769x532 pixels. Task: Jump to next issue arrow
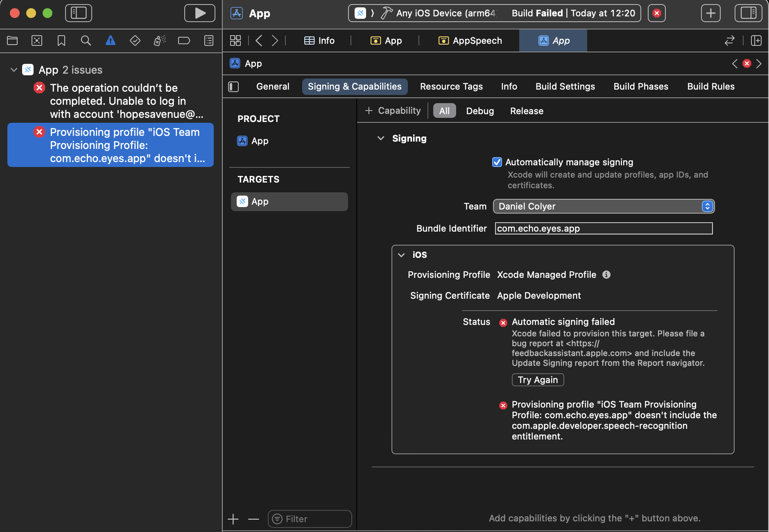(759, 63)
